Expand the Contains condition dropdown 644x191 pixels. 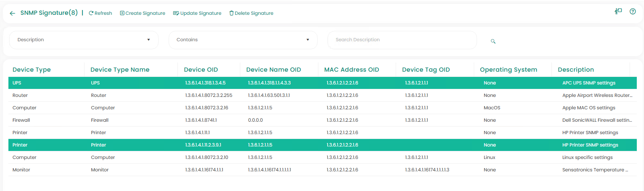tap(243, 40)
